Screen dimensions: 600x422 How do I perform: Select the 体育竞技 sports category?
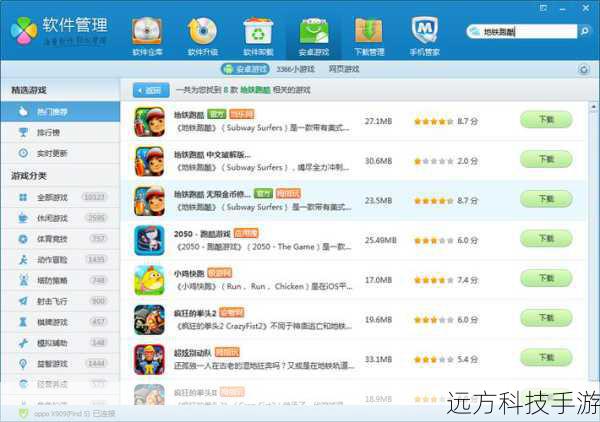(60, 239)
